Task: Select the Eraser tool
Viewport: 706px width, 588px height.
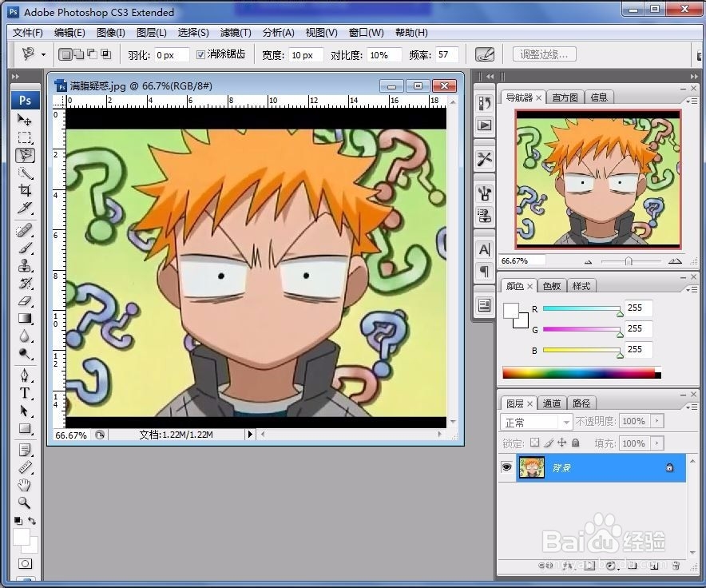Action: click(25, 301)
